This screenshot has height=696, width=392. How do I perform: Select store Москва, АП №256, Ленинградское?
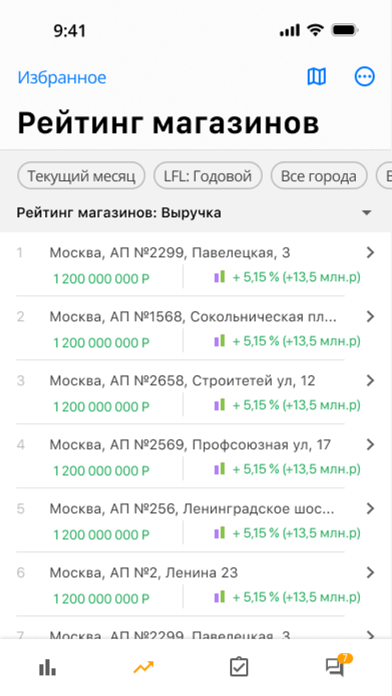pyautogui.click(x=192, y=509)
